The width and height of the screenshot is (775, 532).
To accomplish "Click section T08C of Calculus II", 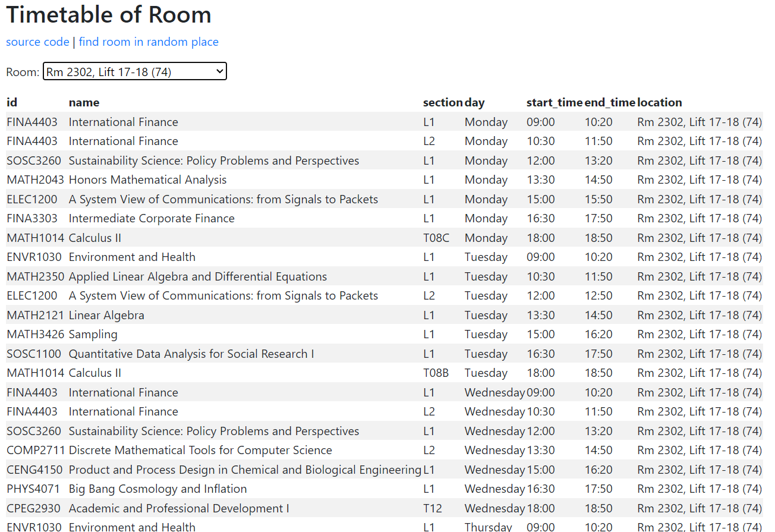I will coord(436,238).
